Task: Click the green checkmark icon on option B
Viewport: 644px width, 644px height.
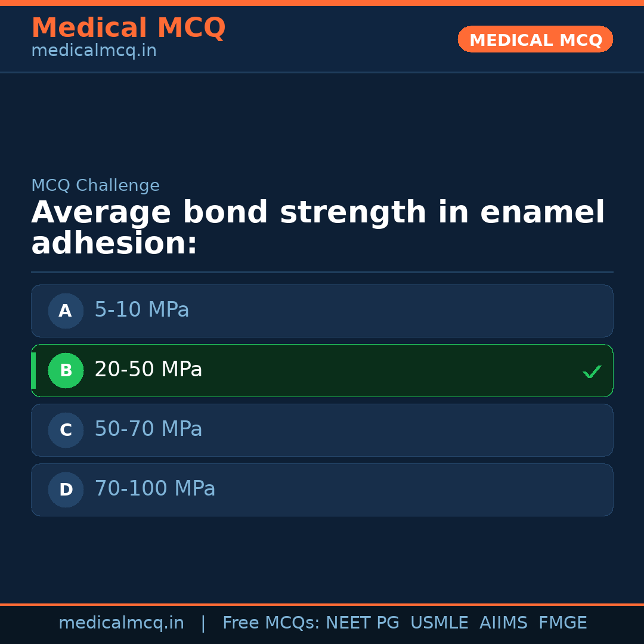Action: coord(592,372)
